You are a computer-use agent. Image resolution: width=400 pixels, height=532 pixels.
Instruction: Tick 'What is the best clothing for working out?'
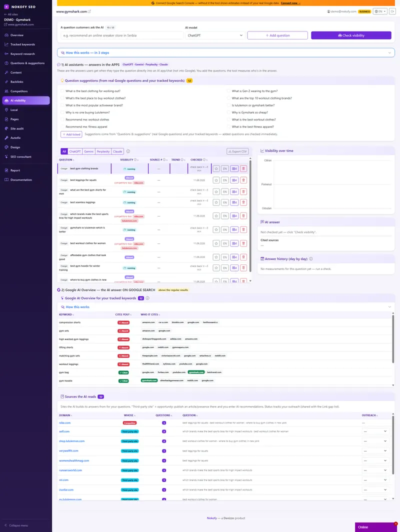pos(62,91)
